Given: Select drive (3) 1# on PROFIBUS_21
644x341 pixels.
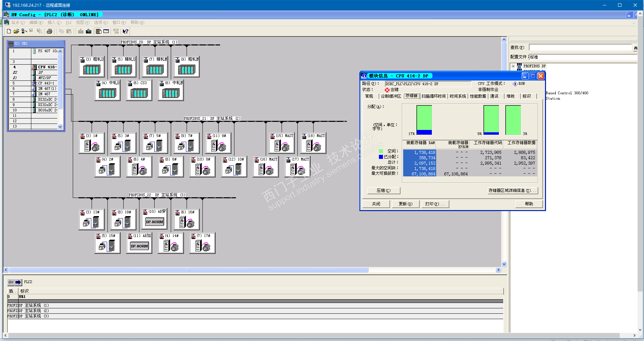Looking at the screenshot, I should point(92,143).
